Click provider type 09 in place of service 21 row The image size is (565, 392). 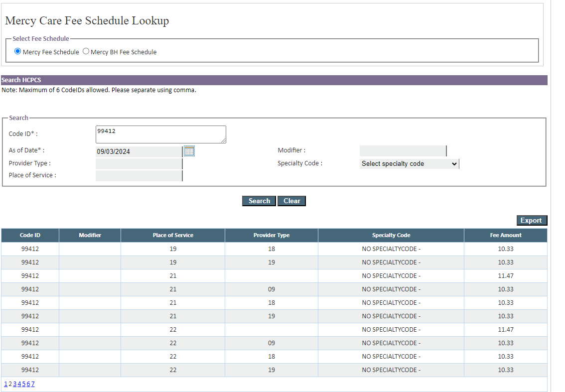[x=272, y=289]
